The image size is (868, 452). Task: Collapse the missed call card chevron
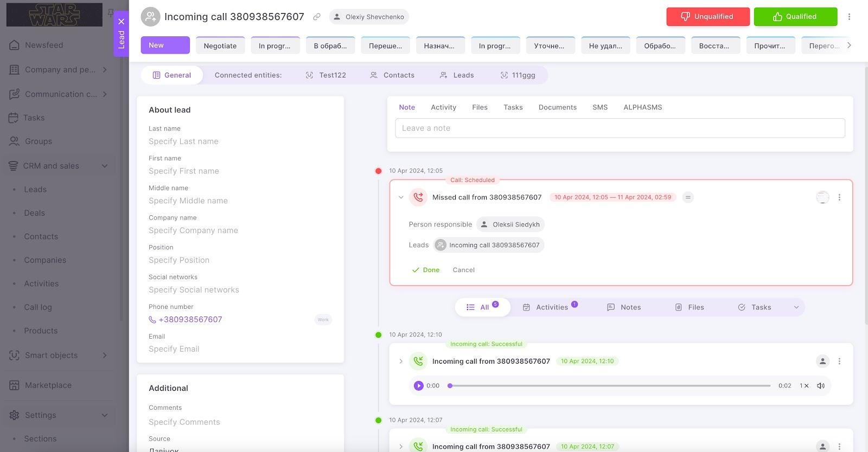pyautogui.click(x=401, y=197)
